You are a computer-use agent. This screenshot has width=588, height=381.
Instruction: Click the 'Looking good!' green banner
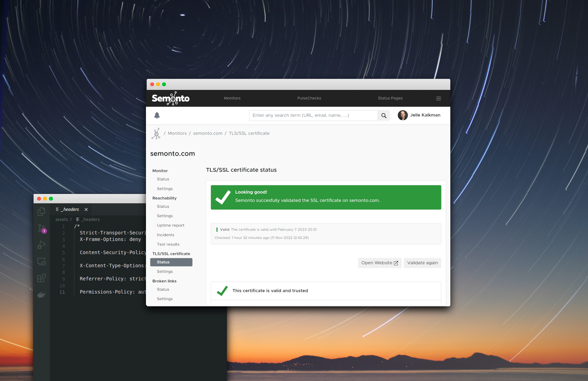(x=326, y=197)
